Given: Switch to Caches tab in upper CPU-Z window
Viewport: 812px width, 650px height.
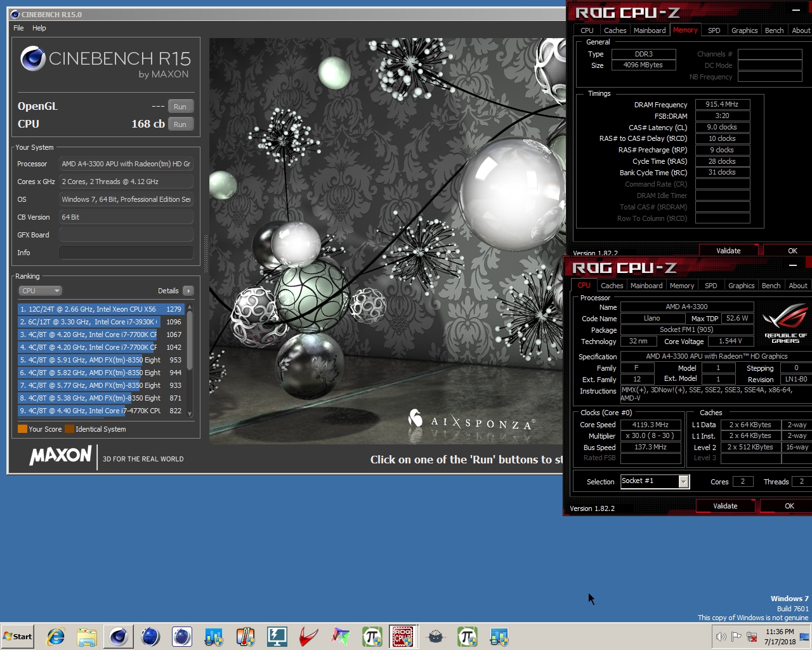Looking at the screenshot, I should click(x=615, y=30).
